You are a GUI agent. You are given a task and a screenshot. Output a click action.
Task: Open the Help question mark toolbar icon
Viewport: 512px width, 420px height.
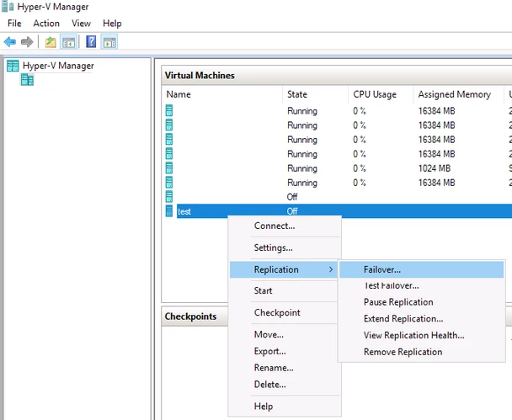[91, 42]
